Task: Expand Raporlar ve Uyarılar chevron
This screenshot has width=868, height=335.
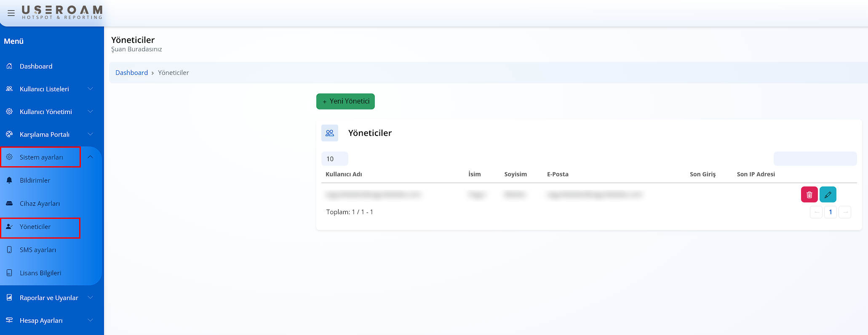Action: (90, 298)
